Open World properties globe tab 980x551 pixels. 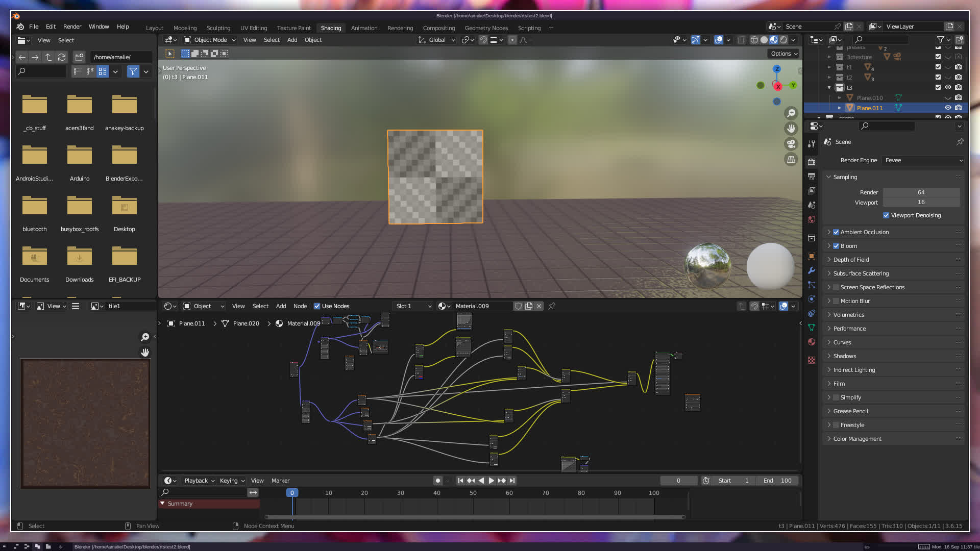(812, 219)
